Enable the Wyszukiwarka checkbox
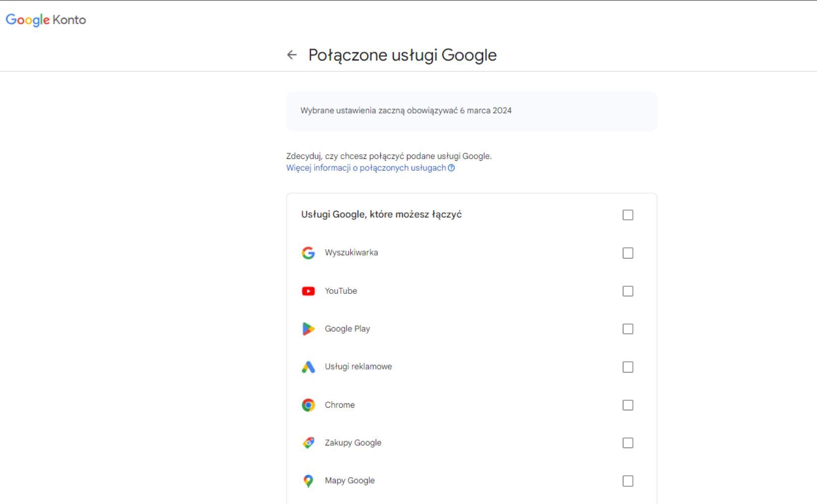This screenshot has width=817, height=504. click(628, 253)
